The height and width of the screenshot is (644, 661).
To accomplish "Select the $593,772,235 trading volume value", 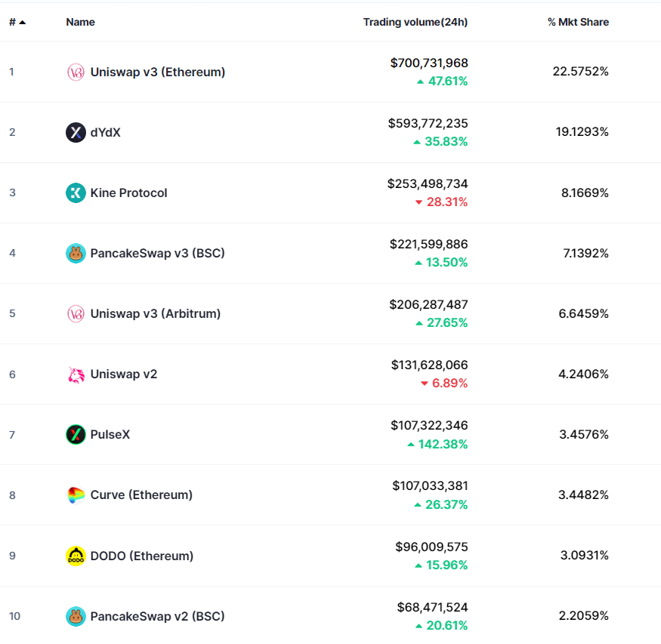I will tap(428, 123).
